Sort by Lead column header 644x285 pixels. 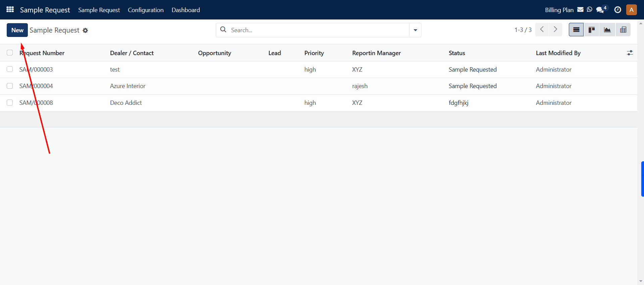click(275, 53)
